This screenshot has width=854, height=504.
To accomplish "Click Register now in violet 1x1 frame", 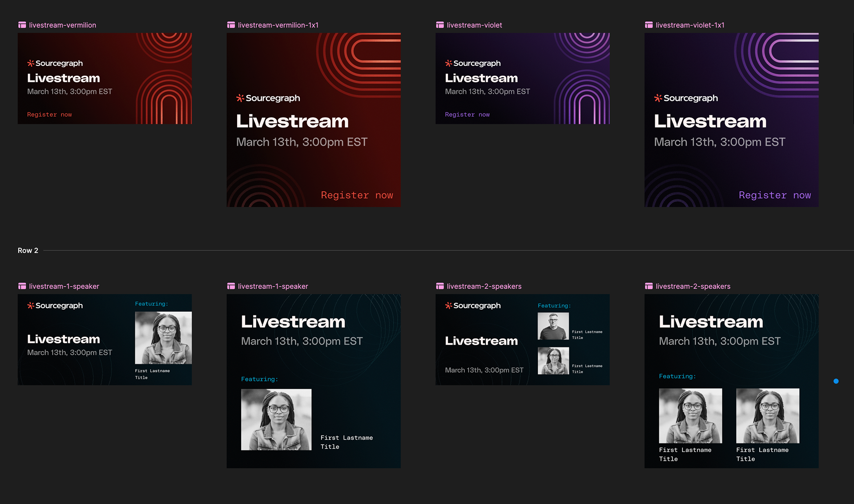I will pyautogui.click(x=774, y=195).
